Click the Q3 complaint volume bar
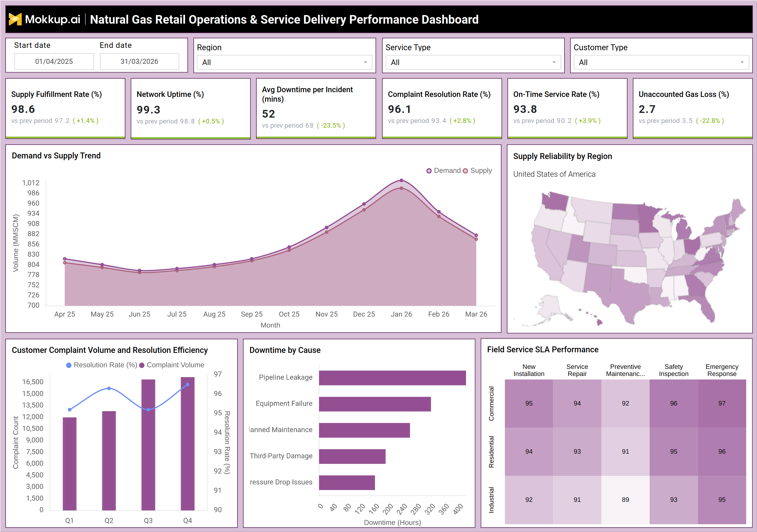The height and width of the screenshot is (532, 757). [x=148, y=445]
